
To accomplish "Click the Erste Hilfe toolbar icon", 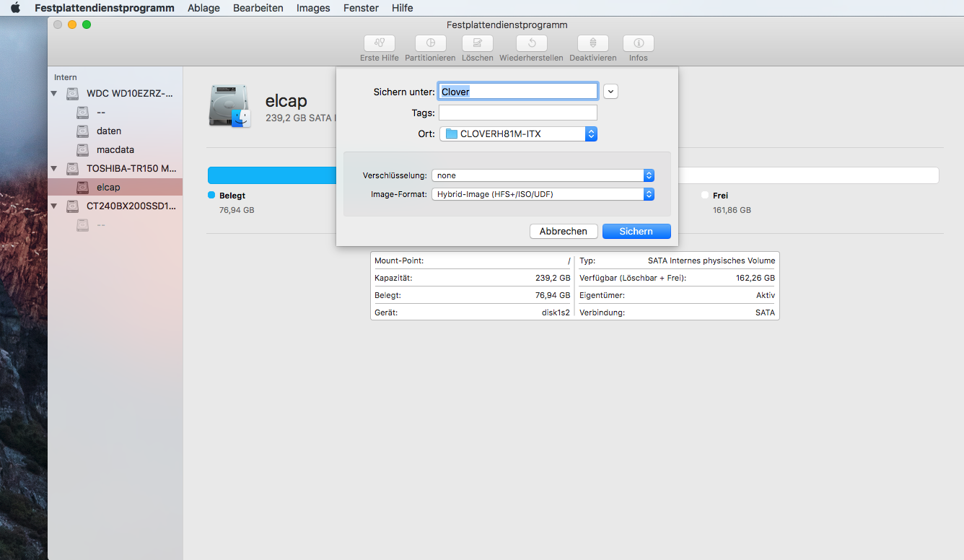I will [379, 43].
